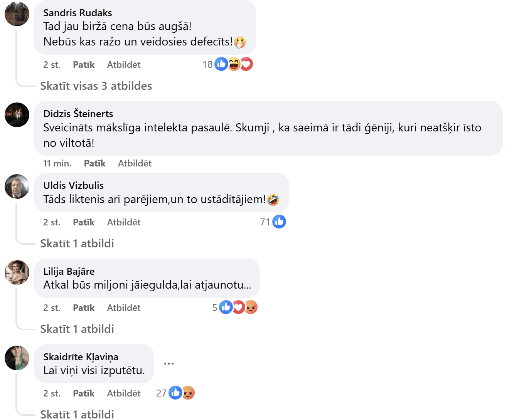Screen dimensions: 519x420
Task: Open the three-dot menu beside Skaidrīte Kļaviņa's comment
Action: click(169, 363)
